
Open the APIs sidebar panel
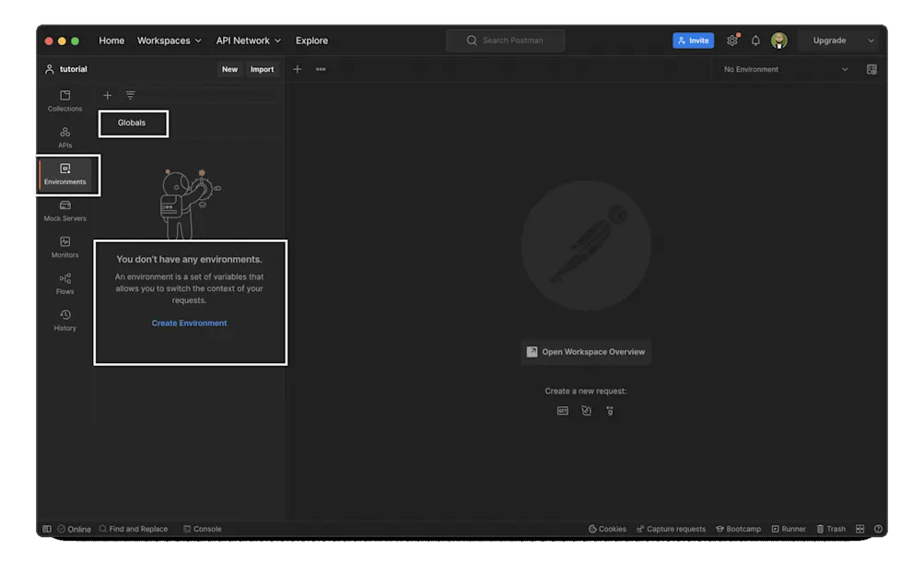point(64,136)
